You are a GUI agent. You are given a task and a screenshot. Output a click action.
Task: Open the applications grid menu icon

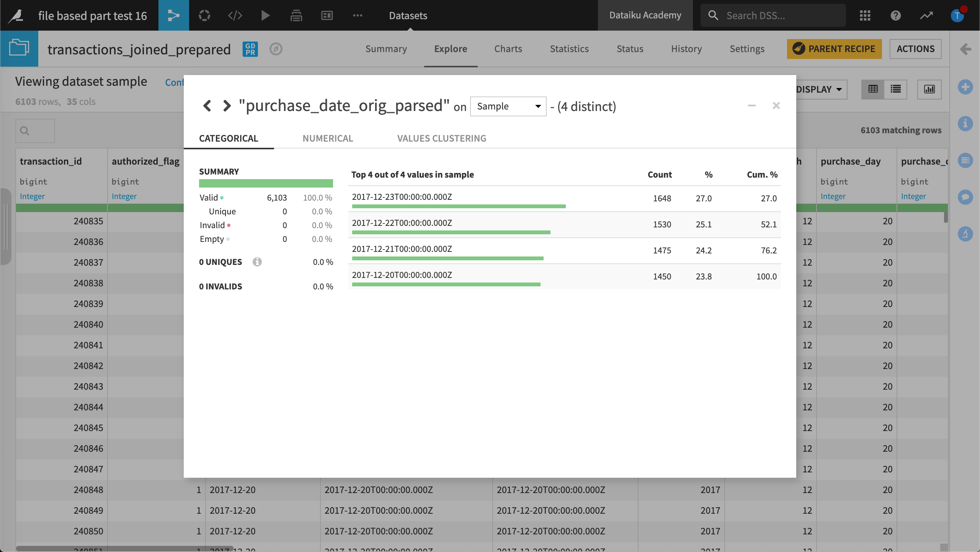pyautogui.click(x=865, y=15)
